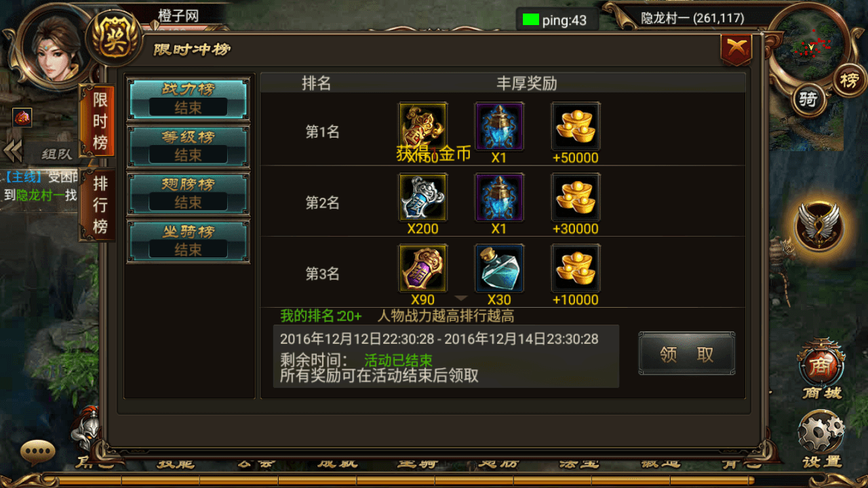This screenshot has width=868, height=488.
Task: Click the round 榜 ranking button near the minimap
Action: [850, 81]
